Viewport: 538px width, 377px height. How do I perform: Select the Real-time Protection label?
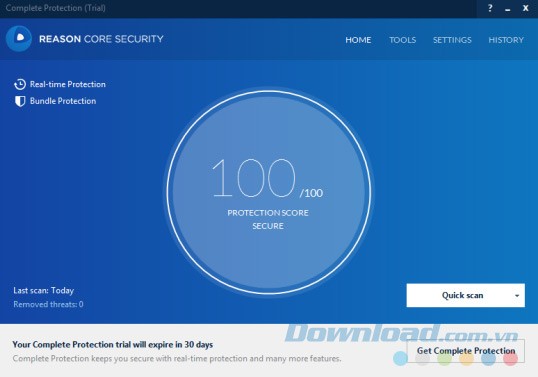click(x=68, y=84)
